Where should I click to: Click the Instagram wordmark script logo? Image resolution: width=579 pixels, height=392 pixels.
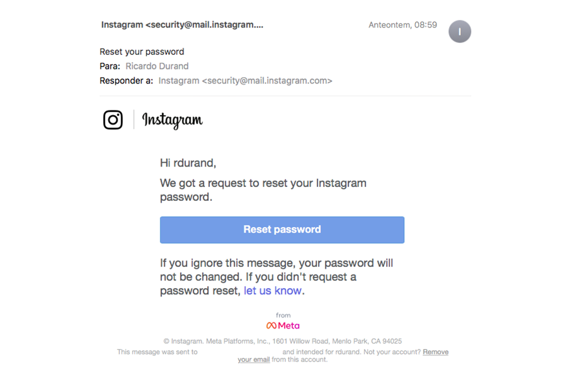click(173, 120)
